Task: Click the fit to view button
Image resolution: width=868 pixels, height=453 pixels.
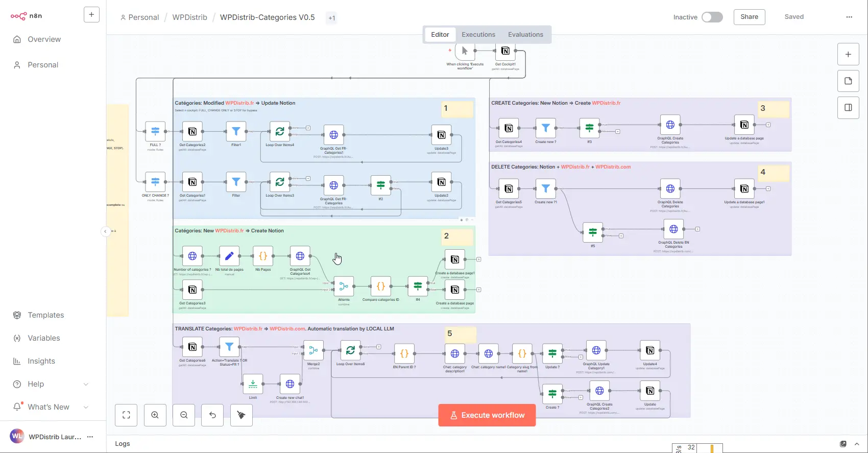Action: coord(126,415)
